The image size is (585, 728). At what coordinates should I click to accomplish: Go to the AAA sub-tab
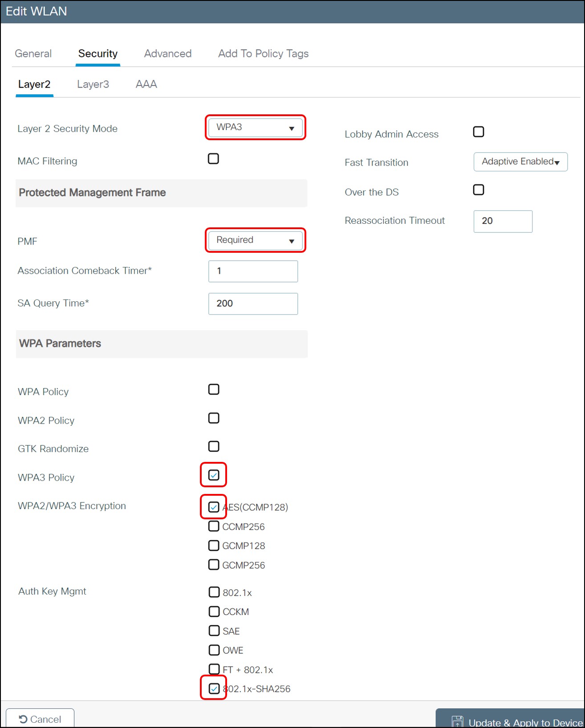(146, 84)
